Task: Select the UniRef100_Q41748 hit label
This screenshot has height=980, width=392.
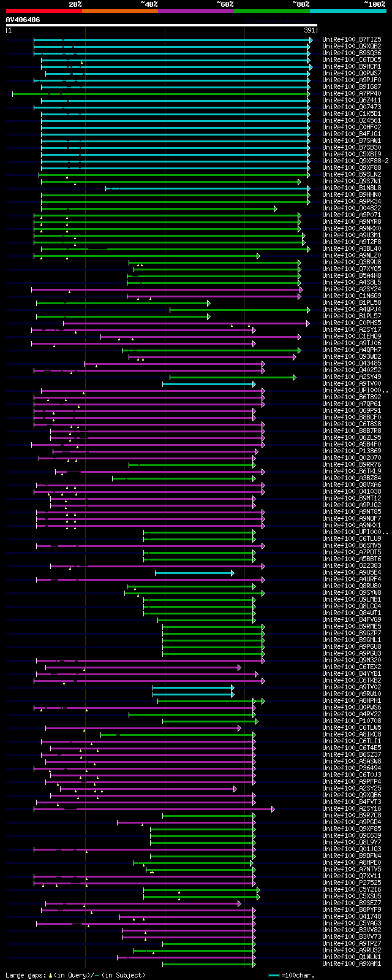Action: [352, 916]
